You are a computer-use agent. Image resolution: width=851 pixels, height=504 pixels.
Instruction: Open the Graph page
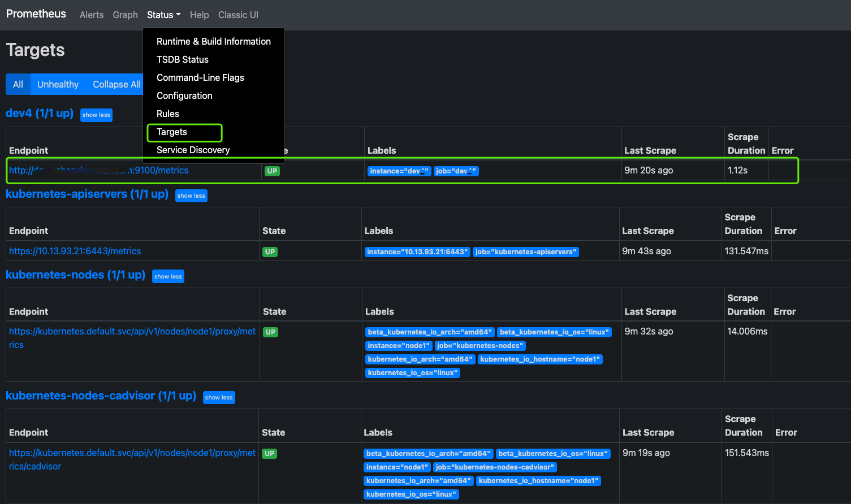(x=125, y=15)
